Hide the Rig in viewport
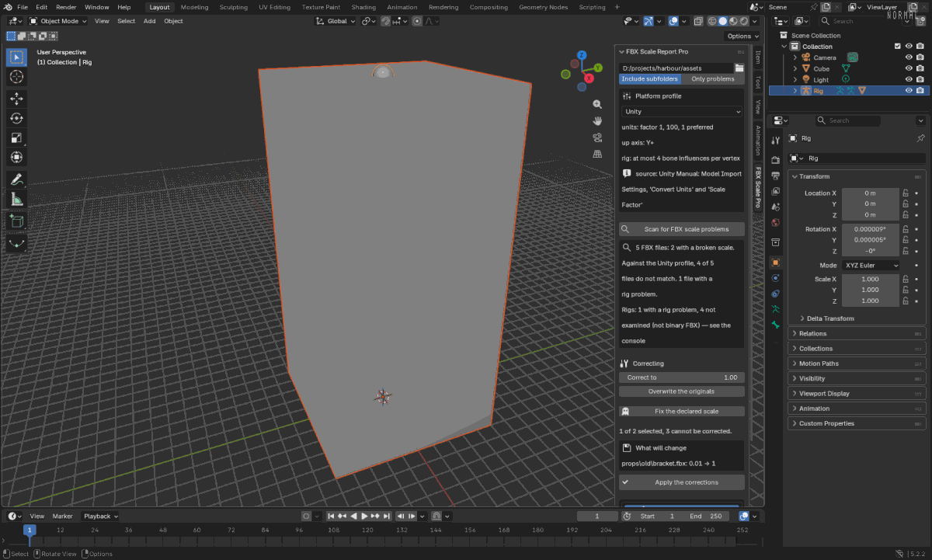 point(909,90)
